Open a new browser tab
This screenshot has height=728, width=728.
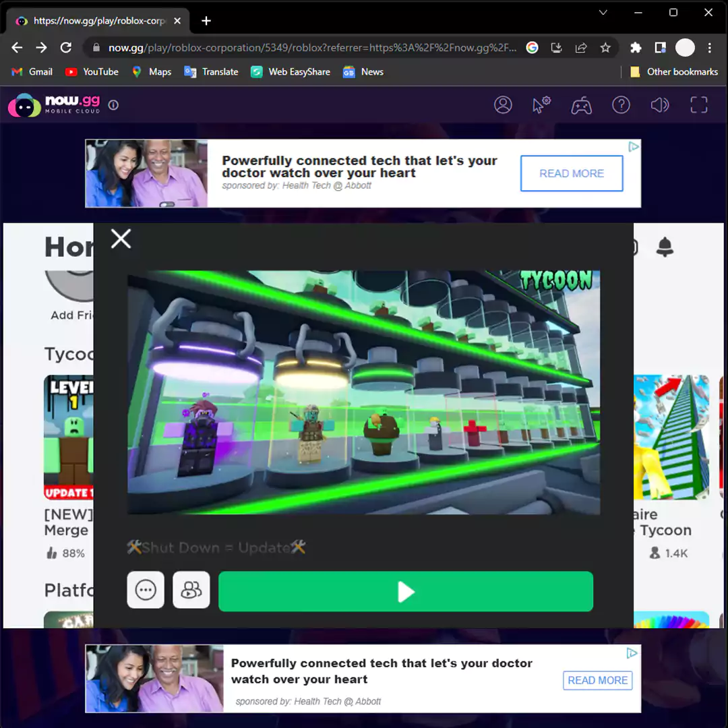point(206,21)
